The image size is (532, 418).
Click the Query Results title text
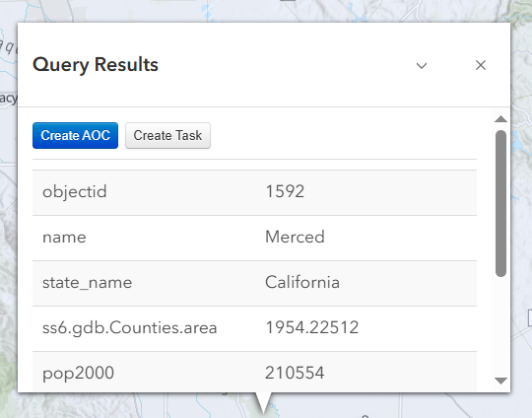coord(96,64)
